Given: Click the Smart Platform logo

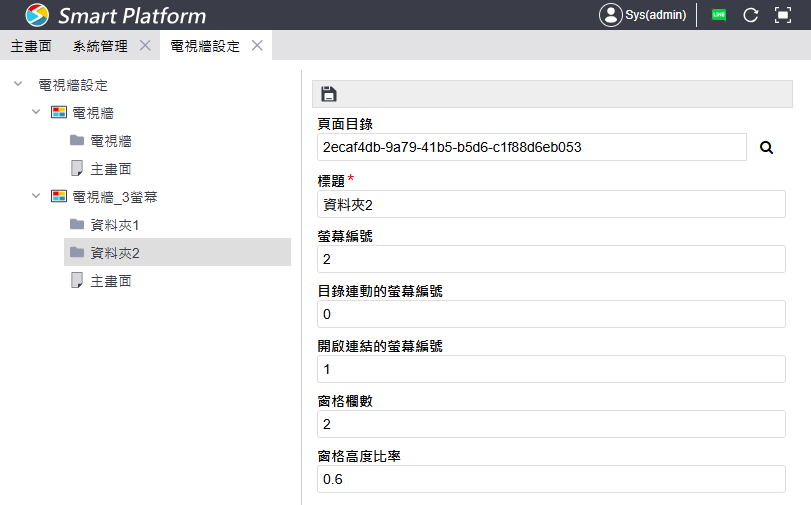Looking at the screenshot, I should pyautogui.click(x=37, y=15).
